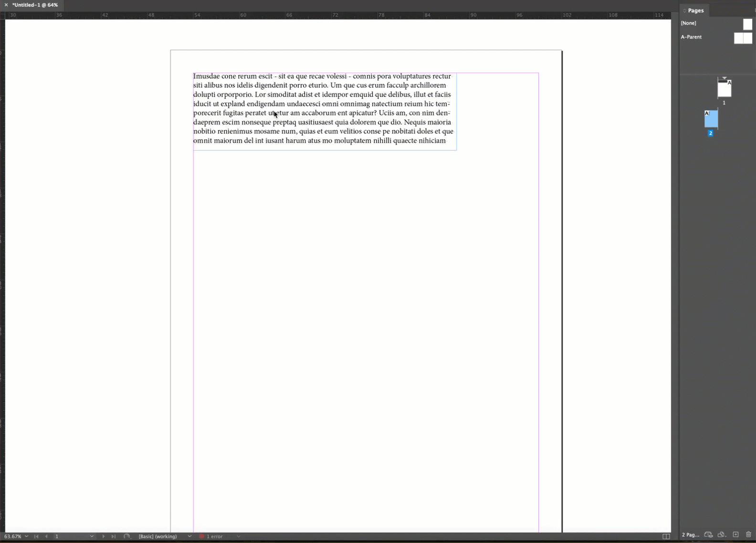Click the horizontal ruler at mark 60
This screenshot has width=756, height=543.
coord(243,15)
